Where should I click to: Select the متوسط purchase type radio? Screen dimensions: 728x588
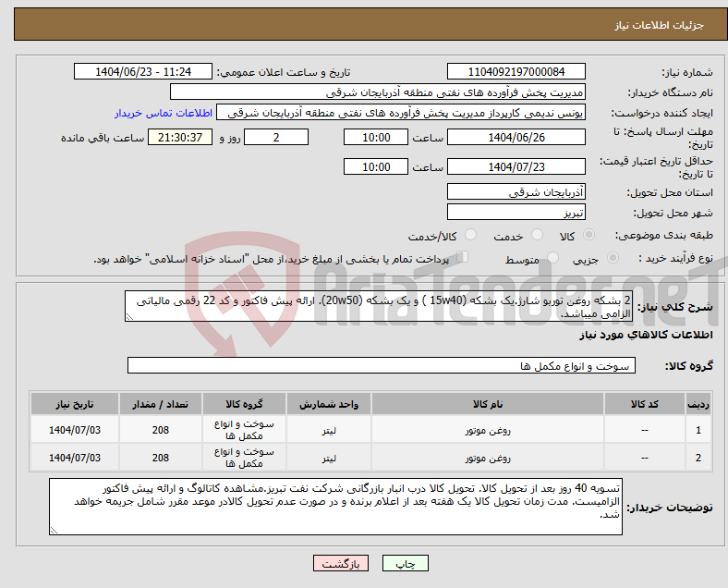[553, 257]
